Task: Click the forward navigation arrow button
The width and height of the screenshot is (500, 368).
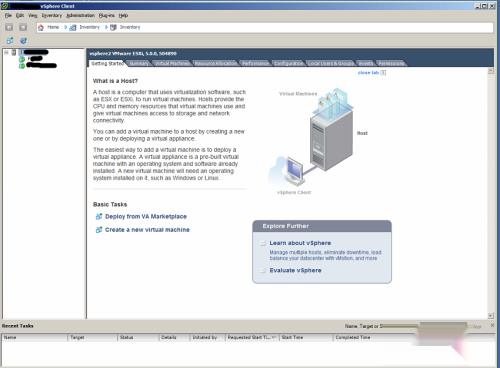Action: pyautogui.click(x=23, y=27)
